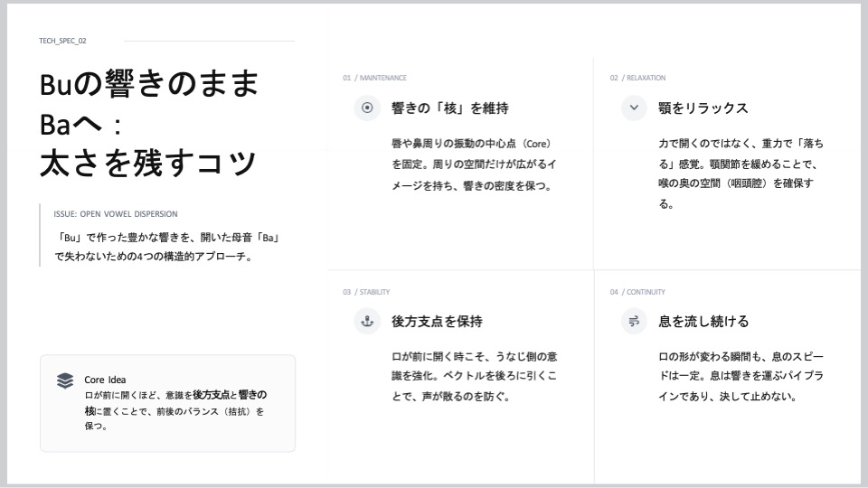Click the 01 / MAINTENANCE section label
868x488 pixels.
(x=374, y=78)
